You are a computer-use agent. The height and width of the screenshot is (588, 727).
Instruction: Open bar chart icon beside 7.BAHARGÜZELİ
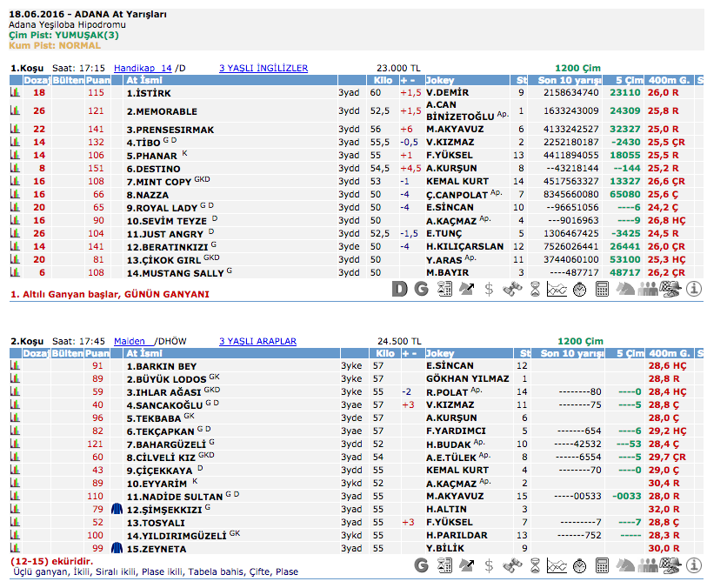click(x=15, y=444)
